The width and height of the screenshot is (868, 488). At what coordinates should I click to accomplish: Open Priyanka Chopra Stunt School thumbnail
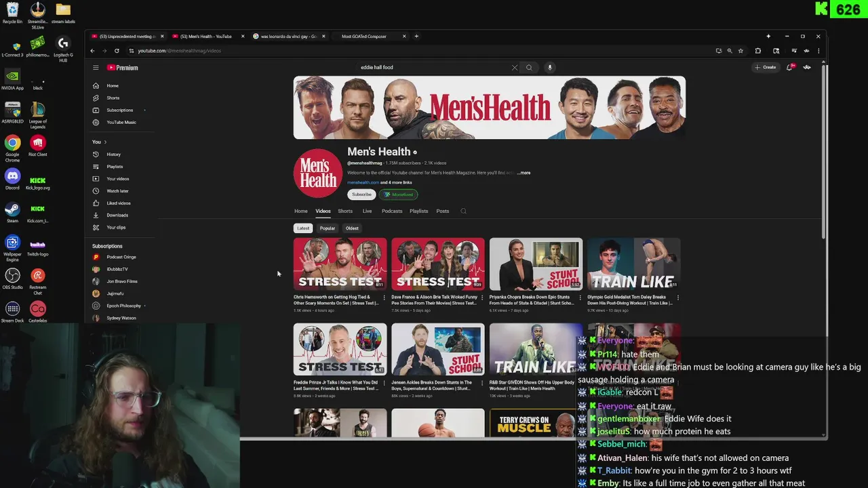[x=536, y=264]
